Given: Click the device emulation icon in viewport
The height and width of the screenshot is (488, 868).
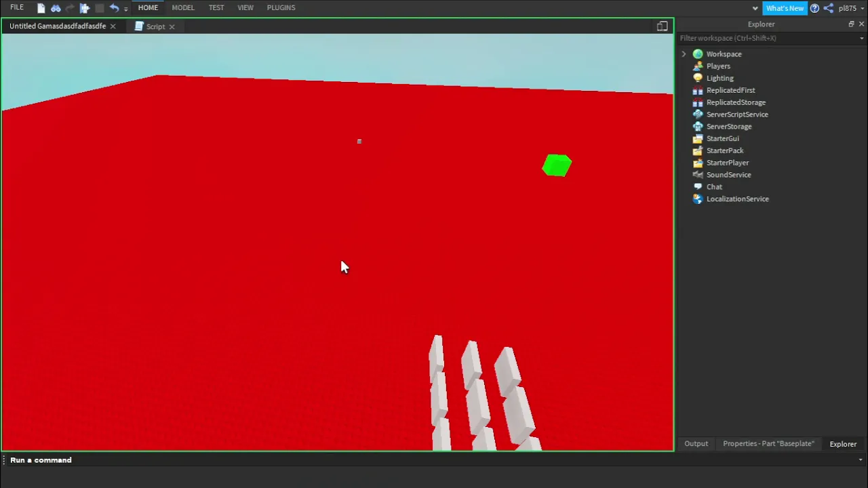Looking at the screenshot, I should [x=662, y=26].
